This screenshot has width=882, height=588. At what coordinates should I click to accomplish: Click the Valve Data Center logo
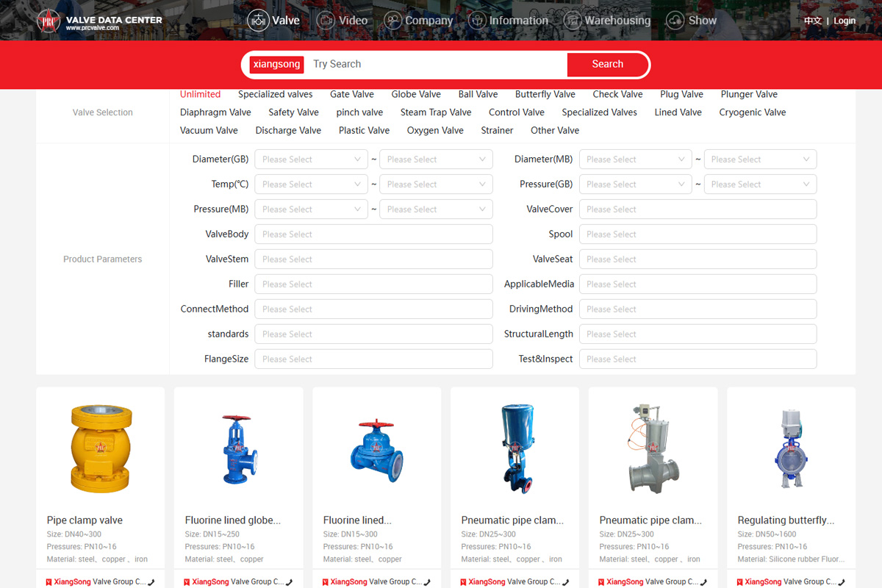[100, 22]
